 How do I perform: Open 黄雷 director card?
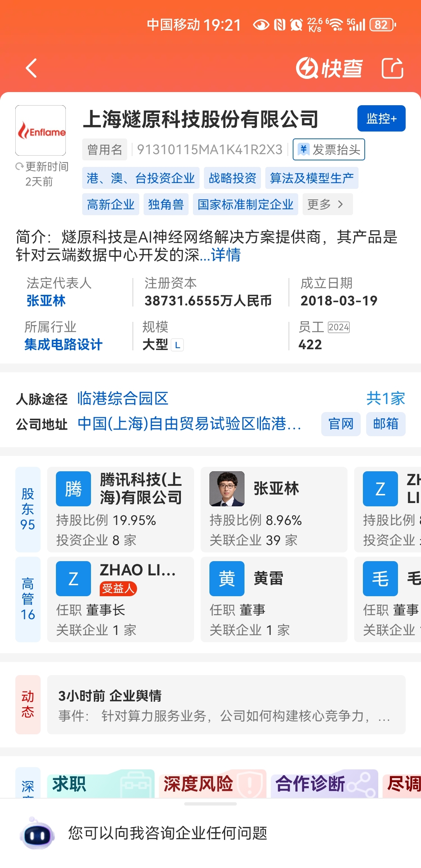[274, 599]
